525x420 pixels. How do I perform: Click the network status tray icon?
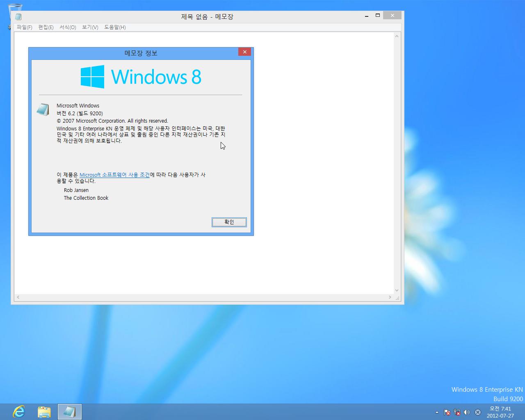(457, 412)
